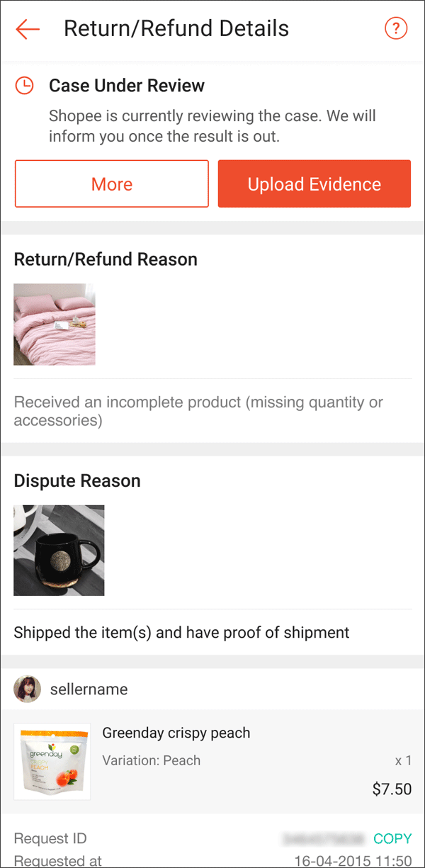Click the refund reason about incomplete product
The height and width of the screenshot is (868, 425).
point(199,412)
